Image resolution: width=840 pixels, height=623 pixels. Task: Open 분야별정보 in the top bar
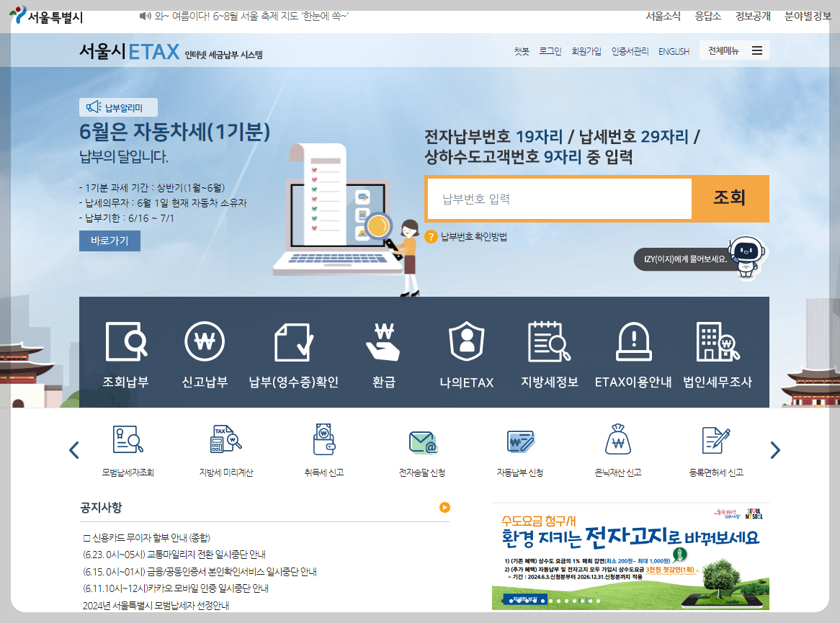tap(808, 16)
